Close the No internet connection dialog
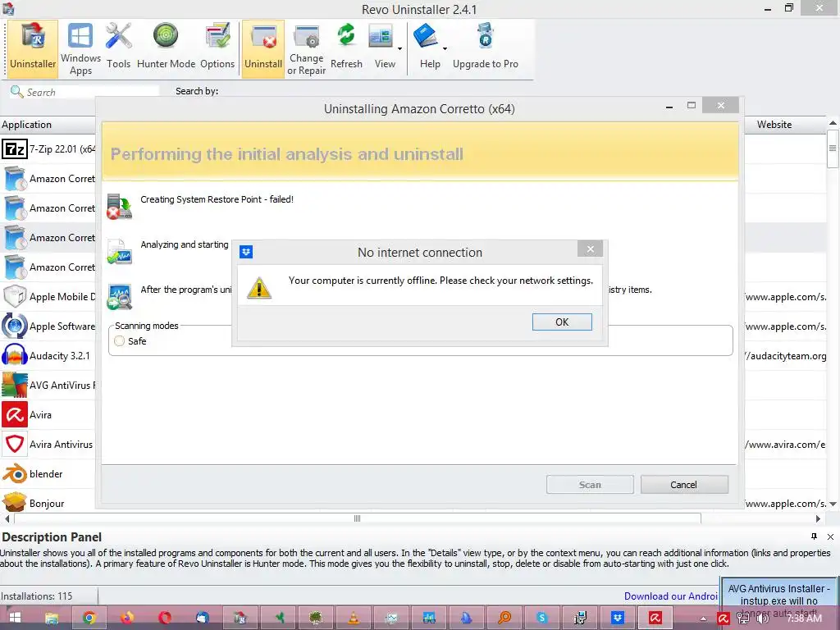 coord(591,249)
